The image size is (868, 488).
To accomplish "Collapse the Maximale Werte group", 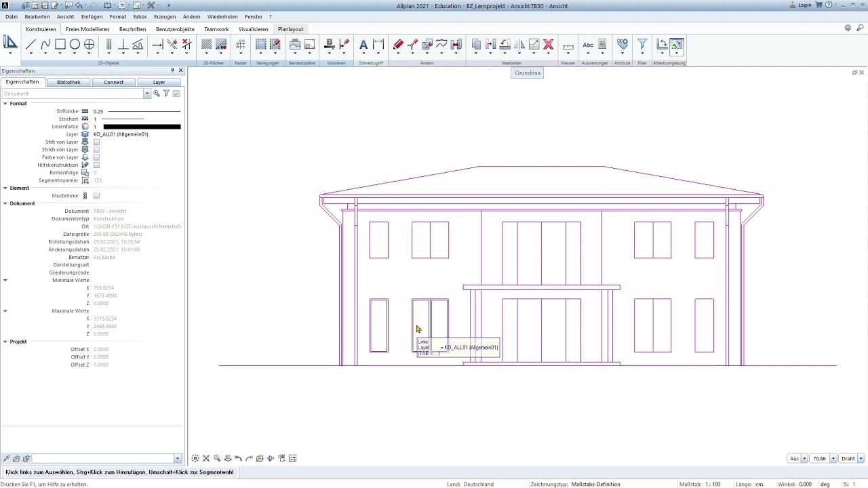I will (5, 311).
